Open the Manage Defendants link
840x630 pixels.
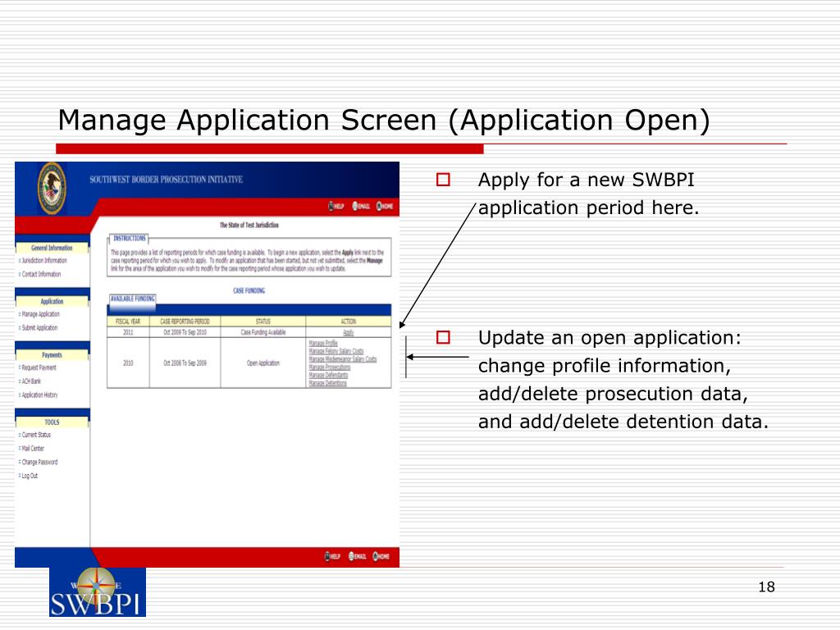(328, 375)
